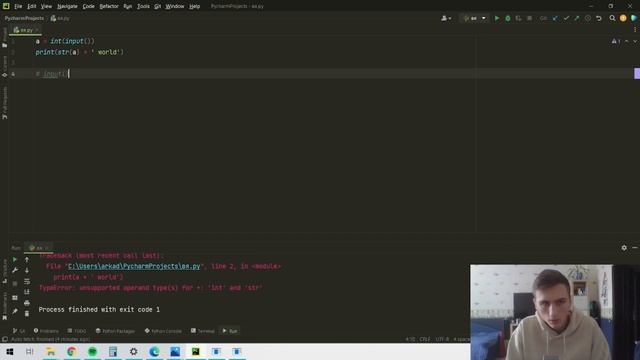640x360 pixels.
Task: Open the Window menu
Action: coord(175,6)
